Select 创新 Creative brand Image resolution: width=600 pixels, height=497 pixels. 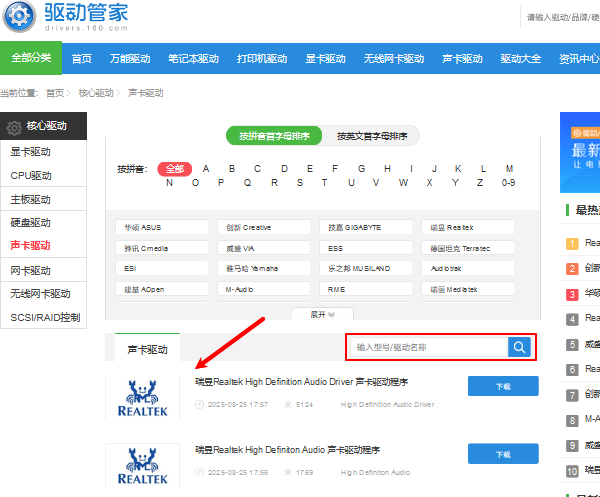[264, 227]
